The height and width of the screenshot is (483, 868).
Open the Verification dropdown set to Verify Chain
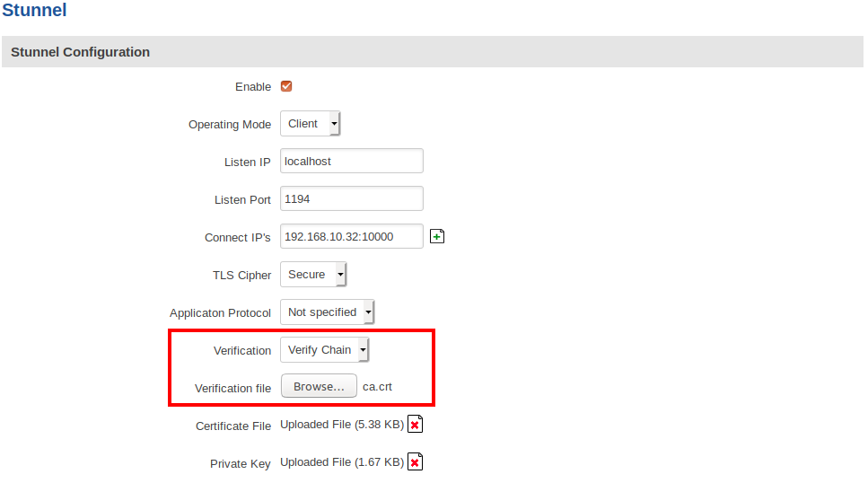(x=324, y=350)
